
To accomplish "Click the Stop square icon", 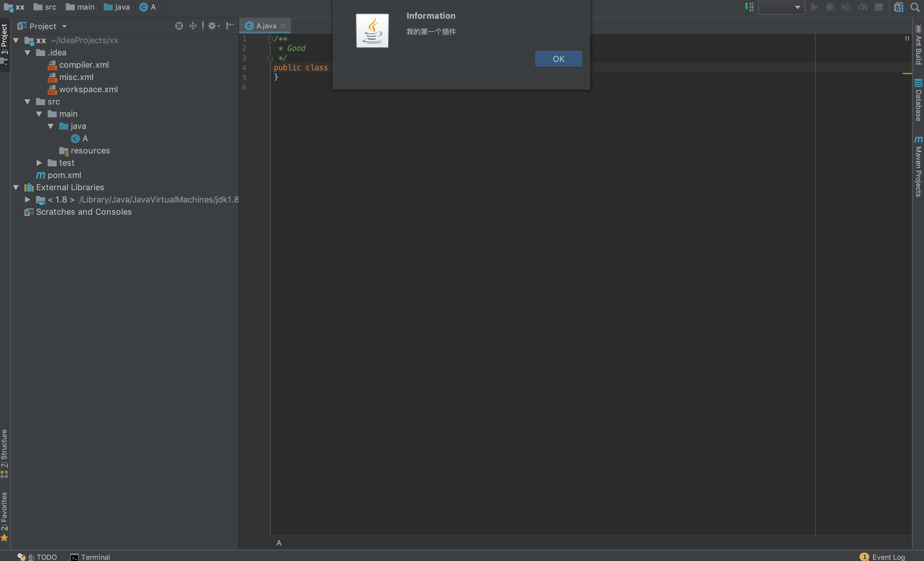I will (879, 7).
